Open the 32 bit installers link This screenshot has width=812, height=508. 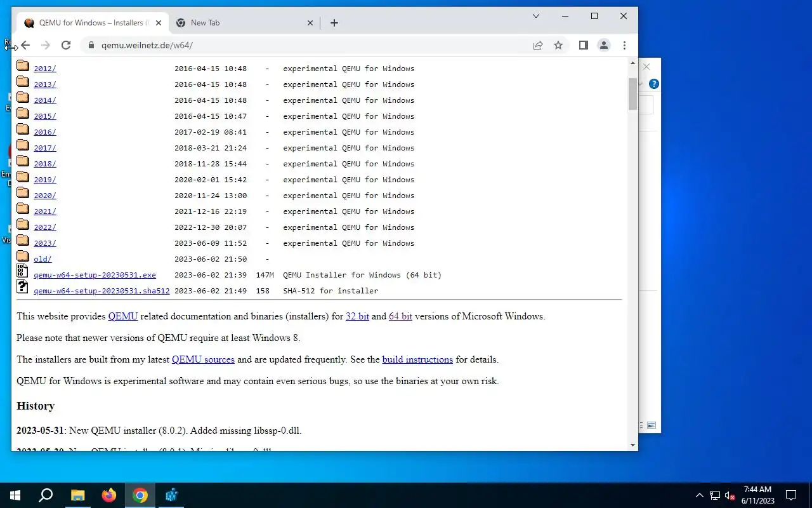[x=357, y=316]
